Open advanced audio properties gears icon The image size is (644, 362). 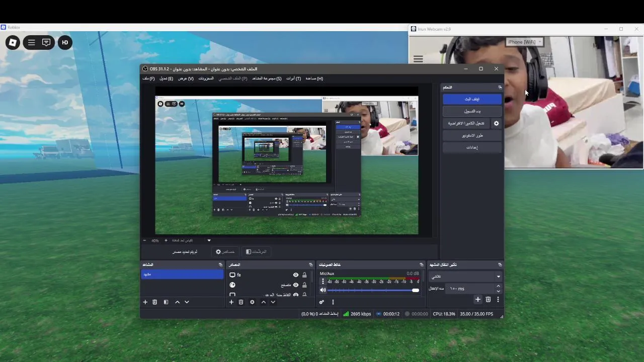[321, 302]
